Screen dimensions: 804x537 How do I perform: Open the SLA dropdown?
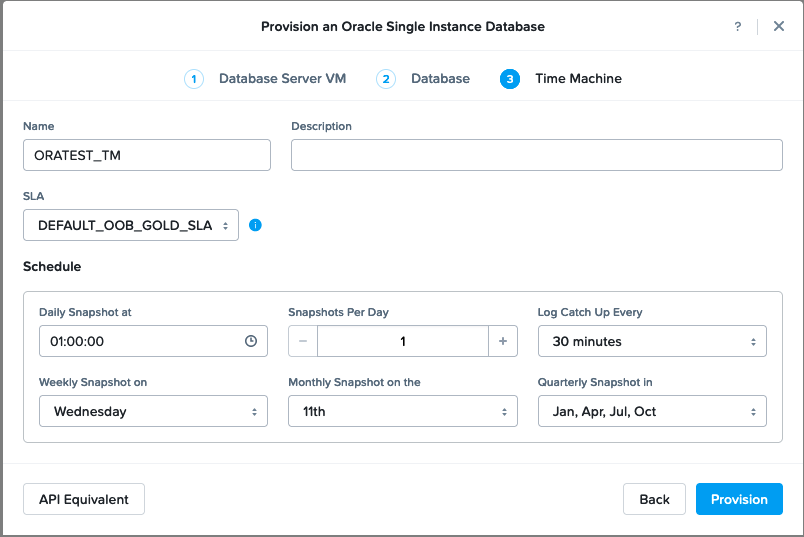click(x=131, y=225)
